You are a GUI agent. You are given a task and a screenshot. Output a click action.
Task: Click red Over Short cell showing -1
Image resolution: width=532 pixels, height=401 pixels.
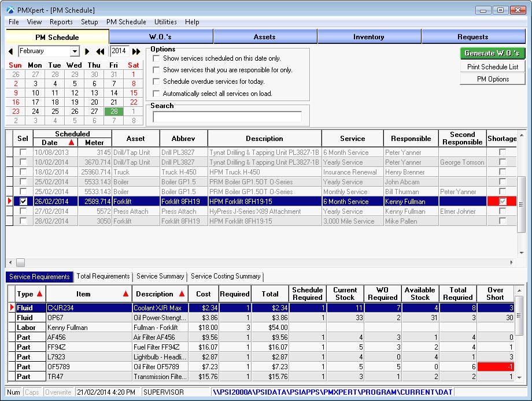[x=496, y=366]
